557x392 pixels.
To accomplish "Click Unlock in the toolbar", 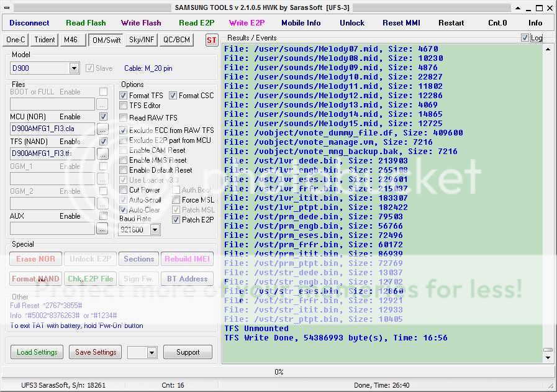I will pos(352,23).
